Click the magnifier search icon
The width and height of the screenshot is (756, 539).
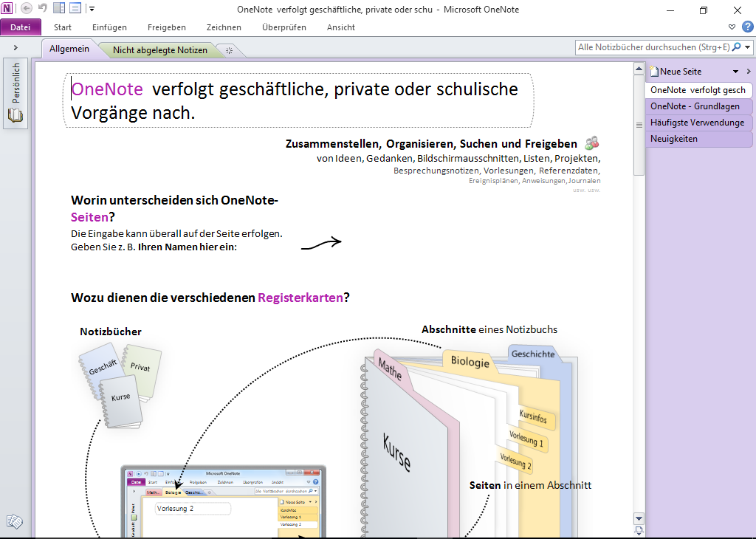736,47
